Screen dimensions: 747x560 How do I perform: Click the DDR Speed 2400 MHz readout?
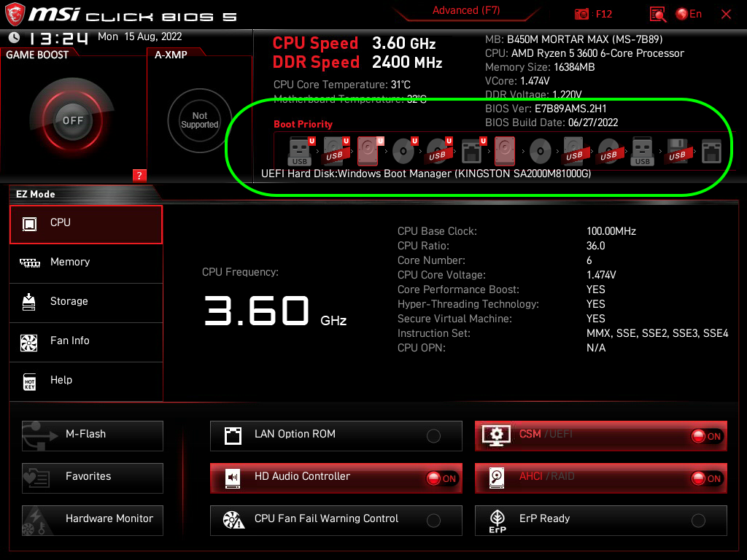point(357,63)
